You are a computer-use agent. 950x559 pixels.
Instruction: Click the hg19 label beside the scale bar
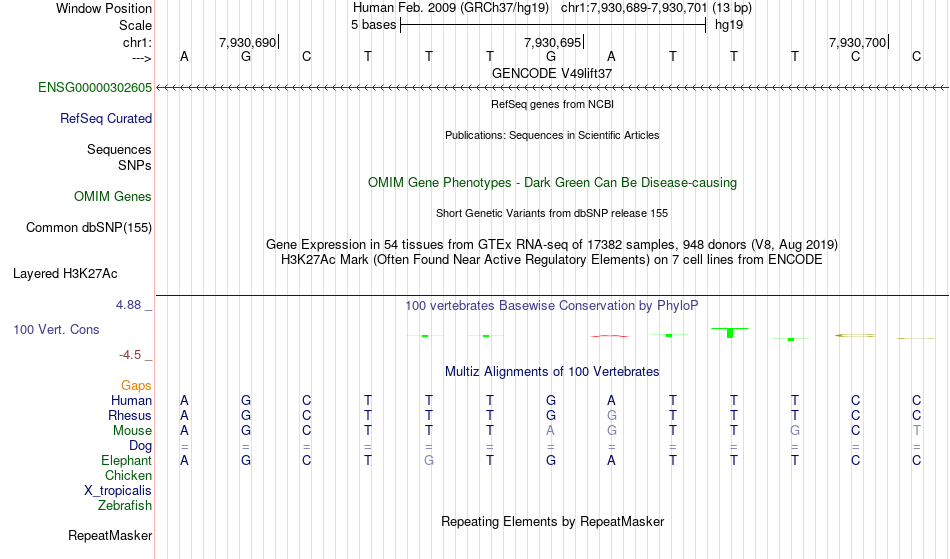tap(729, 25)
